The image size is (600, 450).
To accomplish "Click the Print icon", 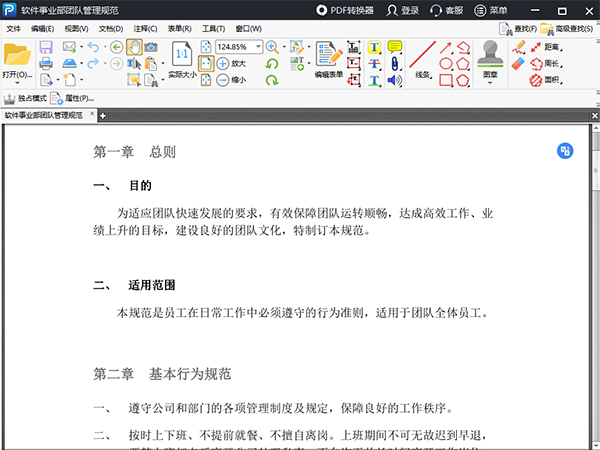I will 46,64.
